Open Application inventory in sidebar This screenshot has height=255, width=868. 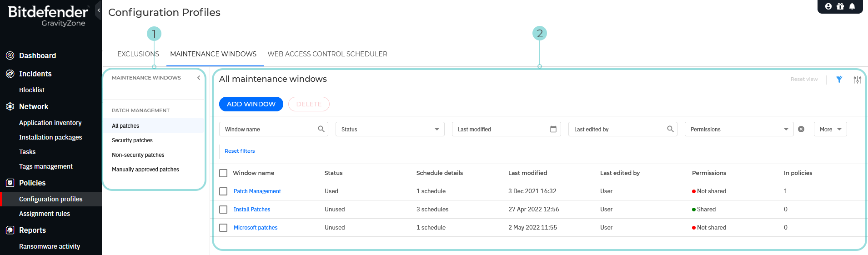50,123
